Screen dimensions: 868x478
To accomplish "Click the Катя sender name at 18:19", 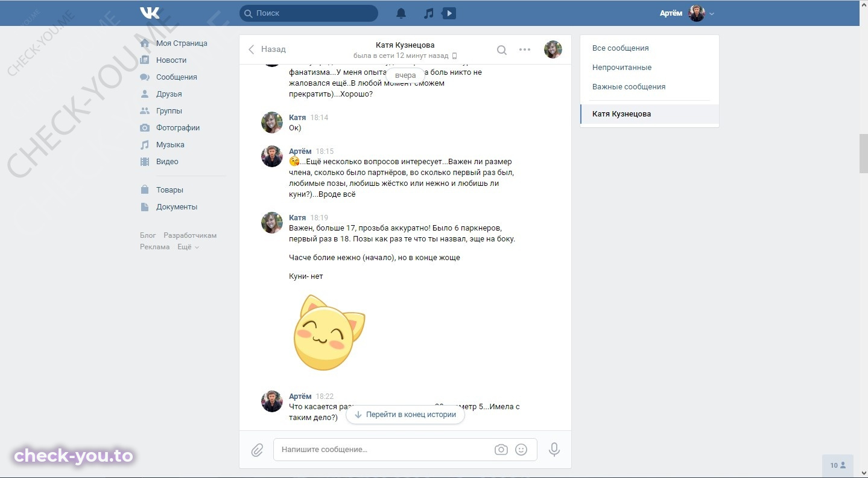I will (297, 217).
